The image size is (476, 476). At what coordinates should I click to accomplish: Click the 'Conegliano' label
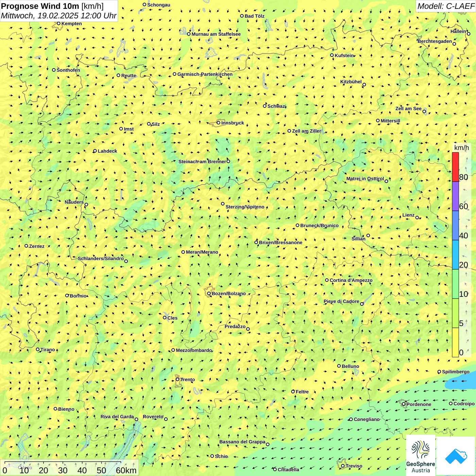click(367, 419)
